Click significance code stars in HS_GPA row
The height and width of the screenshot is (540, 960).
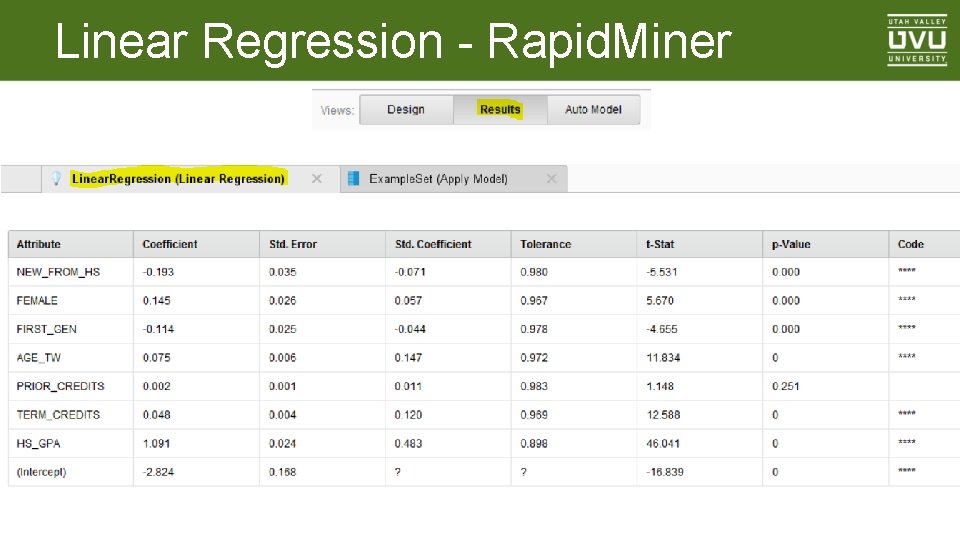(x=907, y=441)
